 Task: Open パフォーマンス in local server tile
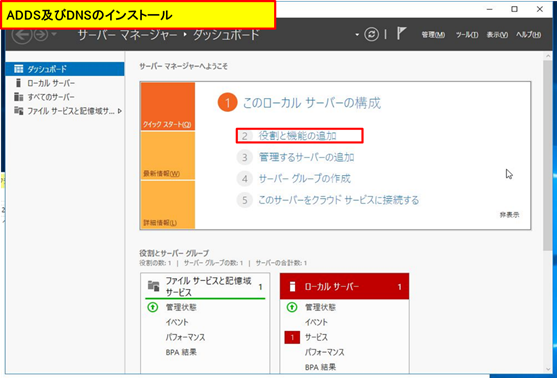click(x=325, y=352)
